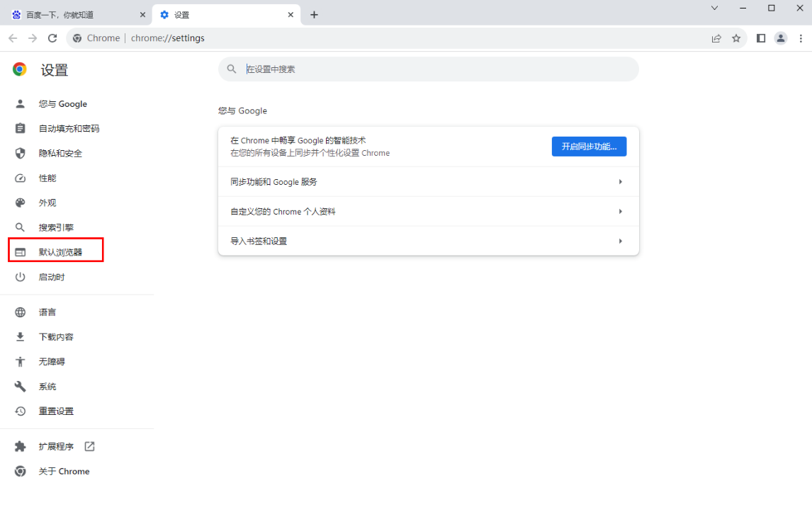Expand 同步功能和 Google 服务
812x519 pixels.
[x=427, y=182]
